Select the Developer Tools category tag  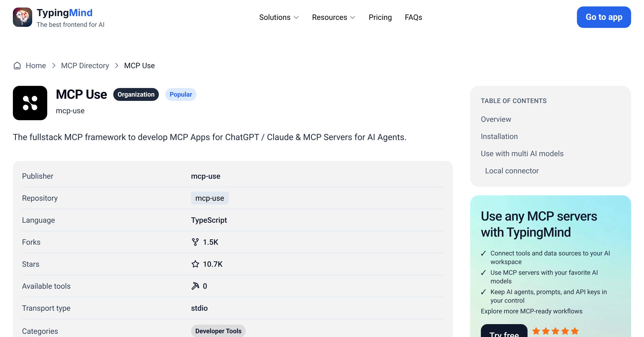click(x=218, y=331)
